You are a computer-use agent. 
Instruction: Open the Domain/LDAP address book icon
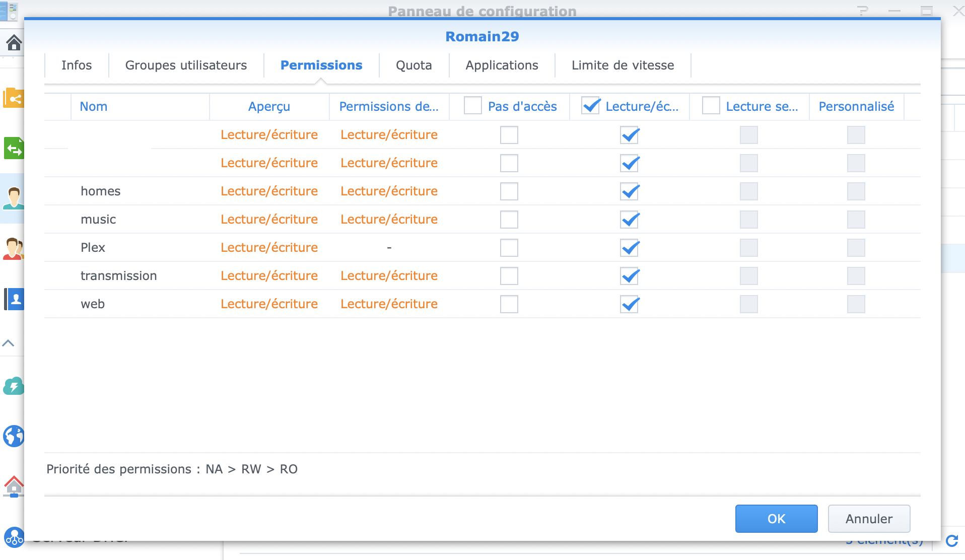[x=14, y=299]
